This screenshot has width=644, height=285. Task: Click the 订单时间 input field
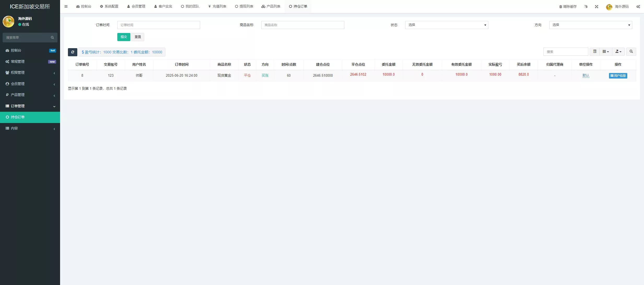[x=159, y=25]
